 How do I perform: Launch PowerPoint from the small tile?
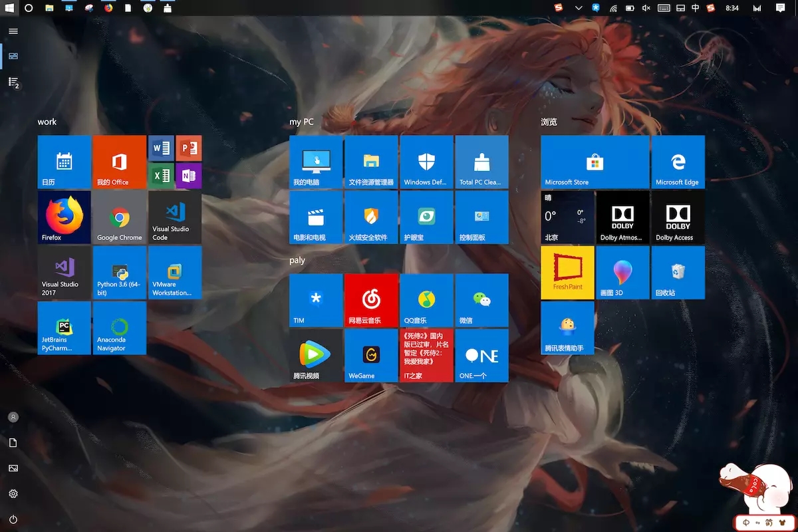189,148
